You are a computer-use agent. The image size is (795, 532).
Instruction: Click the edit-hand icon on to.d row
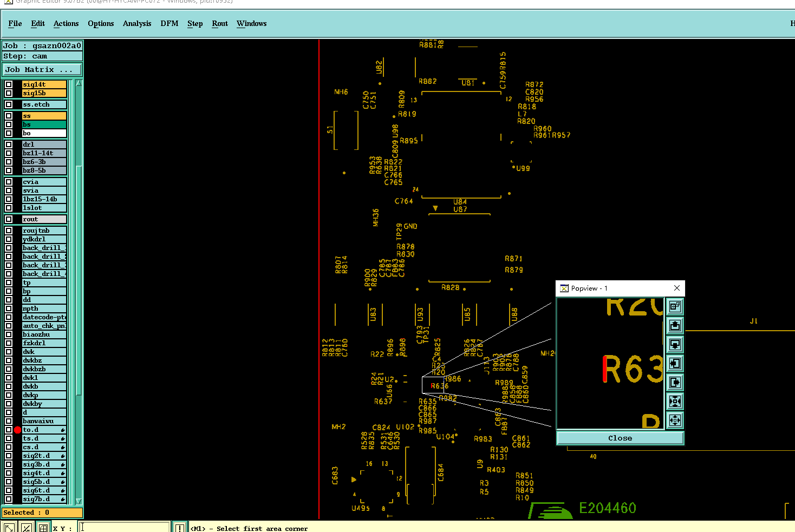[x=63, y=430]
